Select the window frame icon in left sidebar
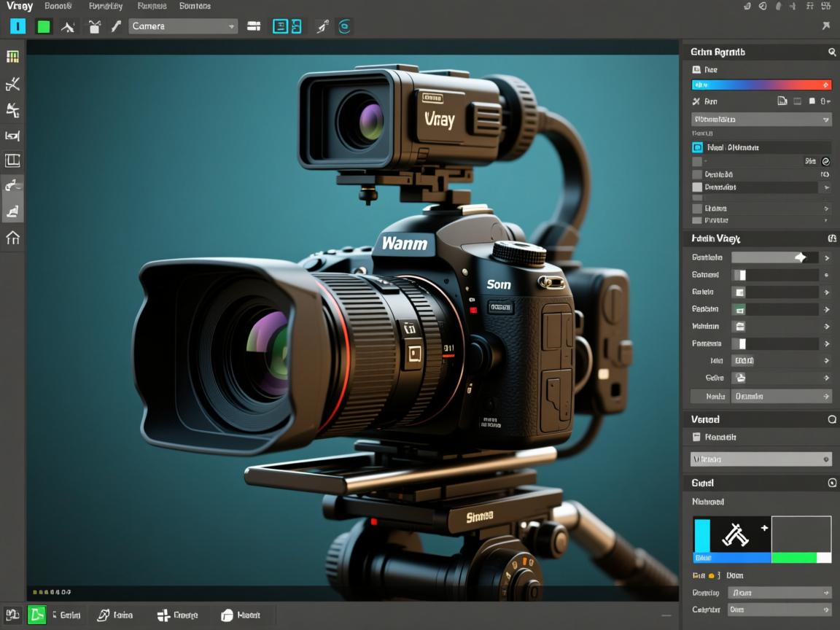Screen dimensions: 840x630 point(12,160)
